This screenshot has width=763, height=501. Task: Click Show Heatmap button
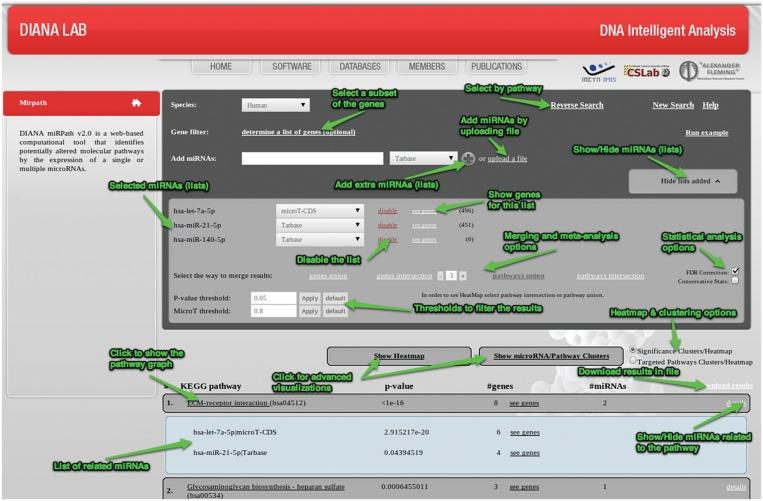pyautogui.click(x=399, y=356)
